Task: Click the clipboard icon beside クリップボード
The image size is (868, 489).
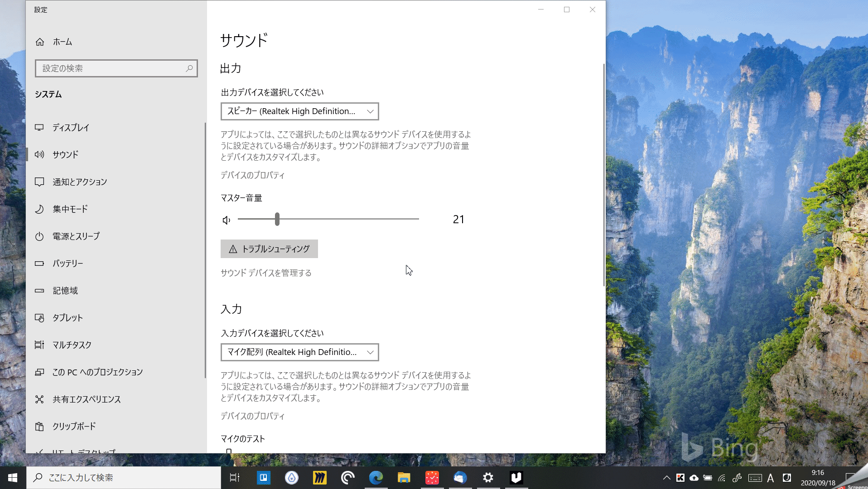Action: [39, 427]
